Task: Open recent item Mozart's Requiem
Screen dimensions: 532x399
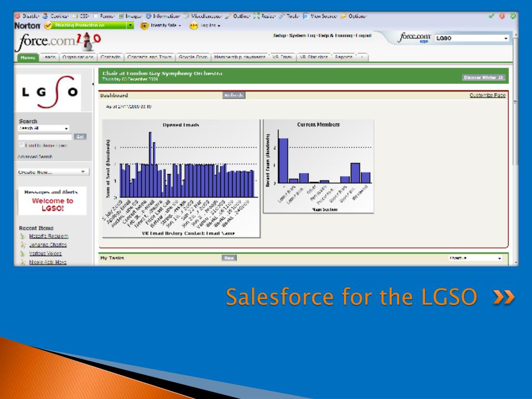Action: tap(48, 236)
